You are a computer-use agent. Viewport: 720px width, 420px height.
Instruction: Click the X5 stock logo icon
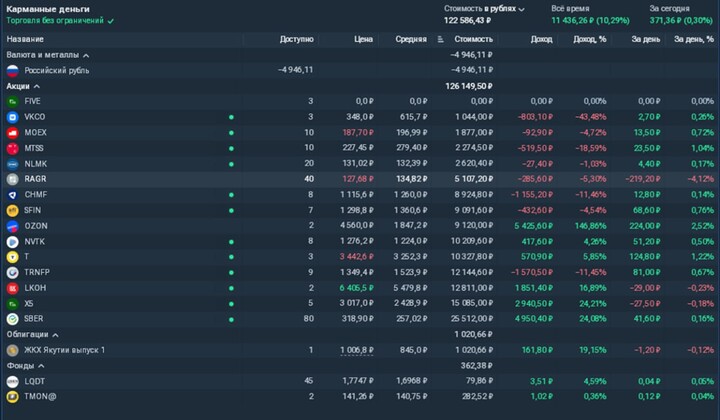click(12, 303)
